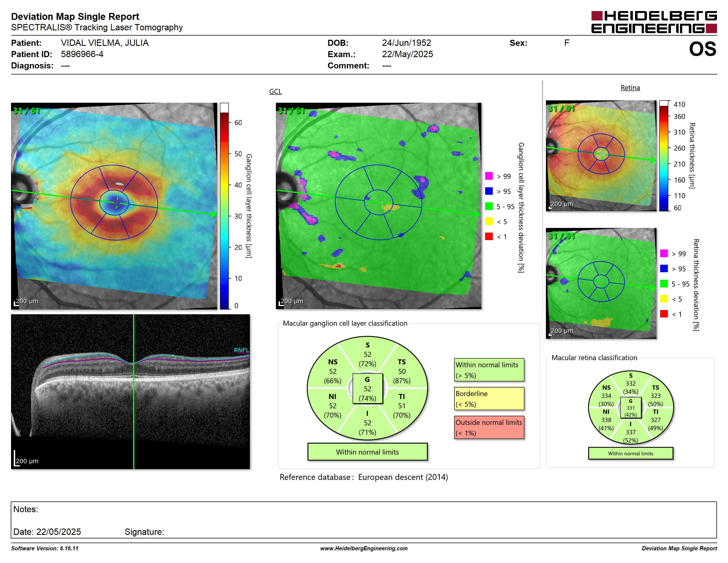Click the OCT B-scan cross-section image
The width and height of the screenshot is (728, 563).
[x=130, y=392]
